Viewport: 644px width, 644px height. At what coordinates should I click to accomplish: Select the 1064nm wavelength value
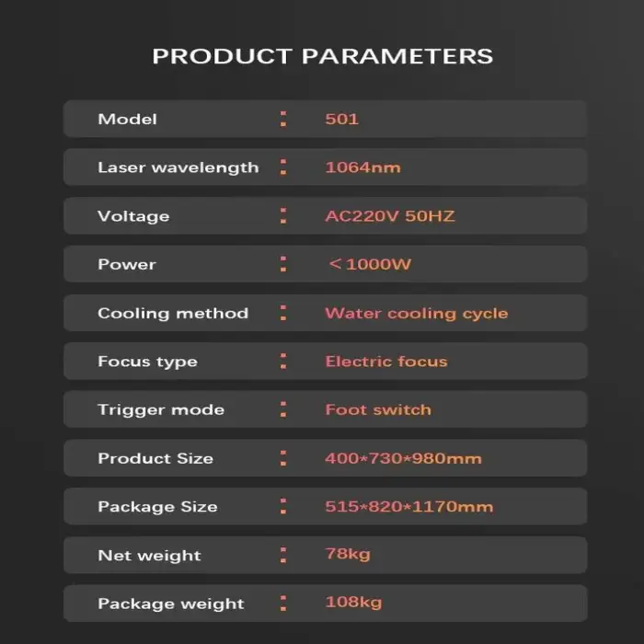pos(362,167)
